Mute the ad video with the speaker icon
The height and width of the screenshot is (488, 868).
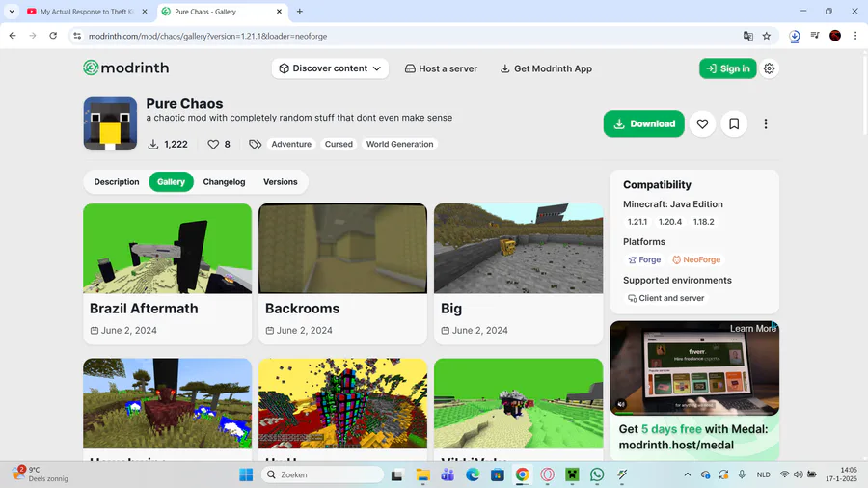click(621, 404)
